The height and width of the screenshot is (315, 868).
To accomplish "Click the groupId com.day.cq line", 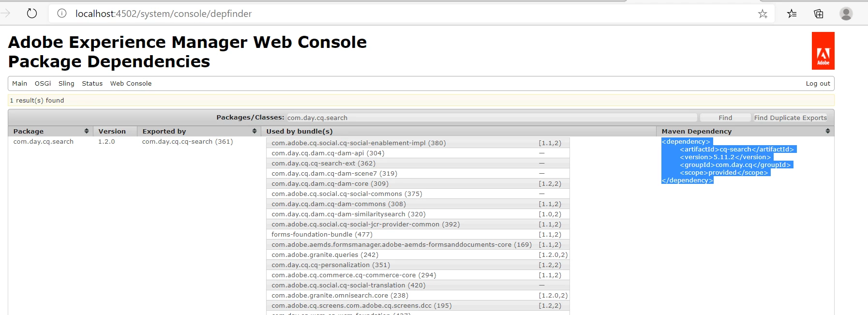I will point(735,165).
